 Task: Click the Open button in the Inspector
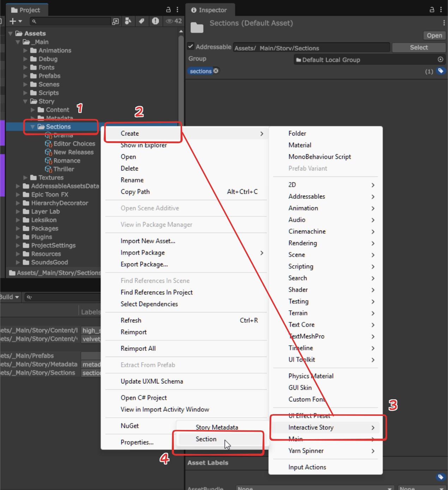(x=434, y=35)
